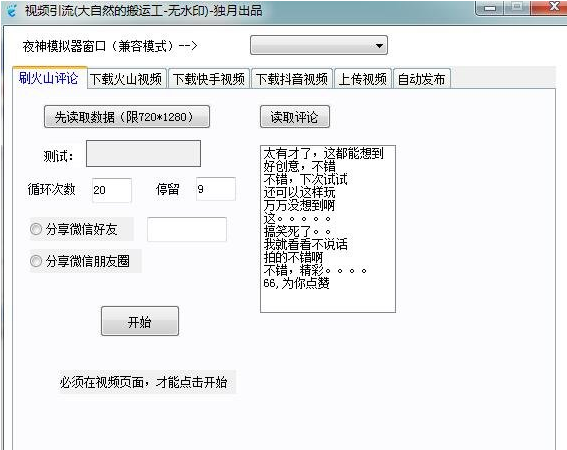Open the 下载火山视频 tab
The height and width of the screenshot is (450, 567).
tap(126, 78)
